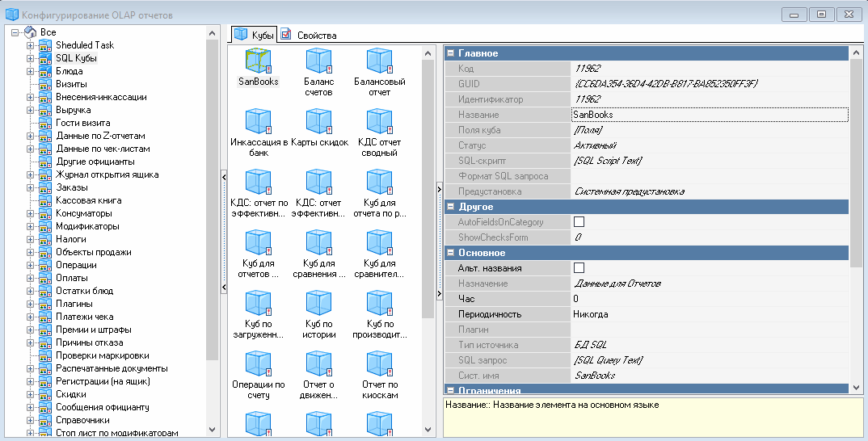Toggle the Альт. названия checkbox
The image size is (868, 441).
pos(579,268)
